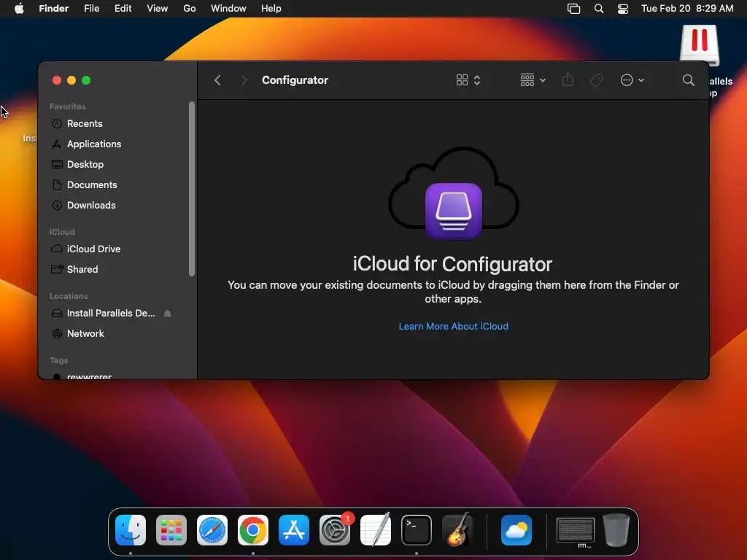Open the Group By dropdown

(x=533, y=80)
